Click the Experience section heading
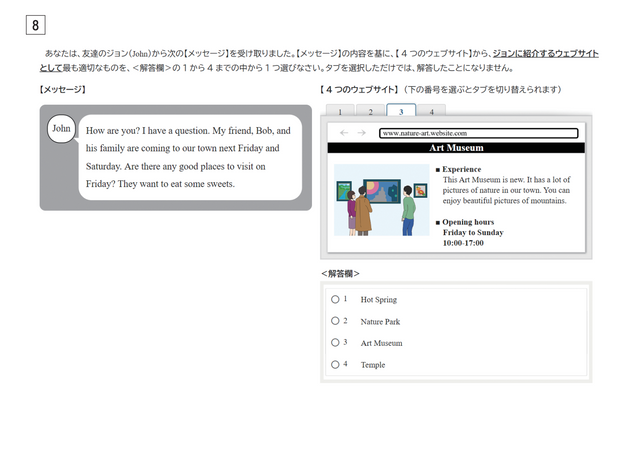The image size is (640, 453). (461, 169)
